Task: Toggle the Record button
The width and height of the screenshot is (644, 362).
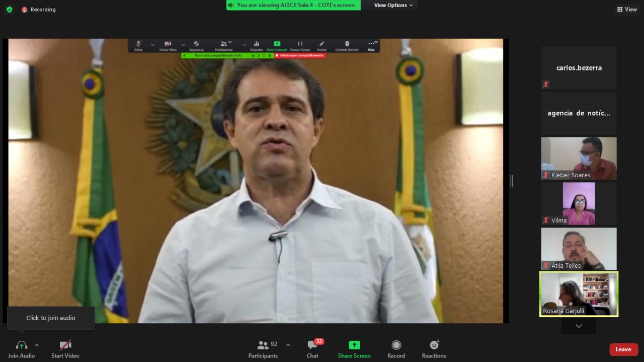Action: click(x=396, y=349)
